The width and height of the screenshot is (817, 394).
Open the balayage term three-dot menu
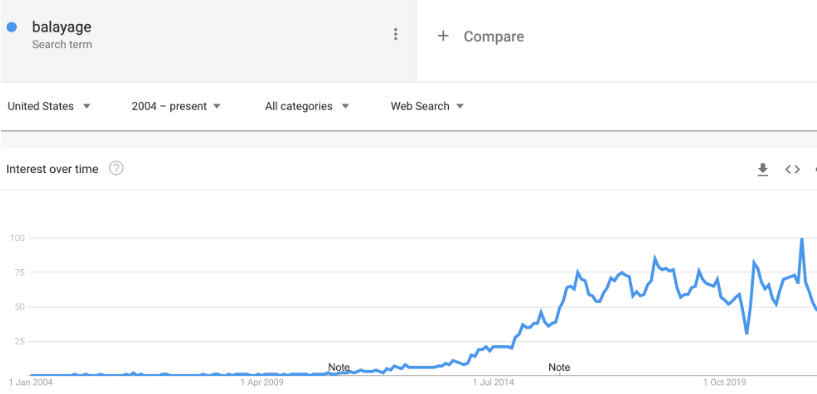395,34
